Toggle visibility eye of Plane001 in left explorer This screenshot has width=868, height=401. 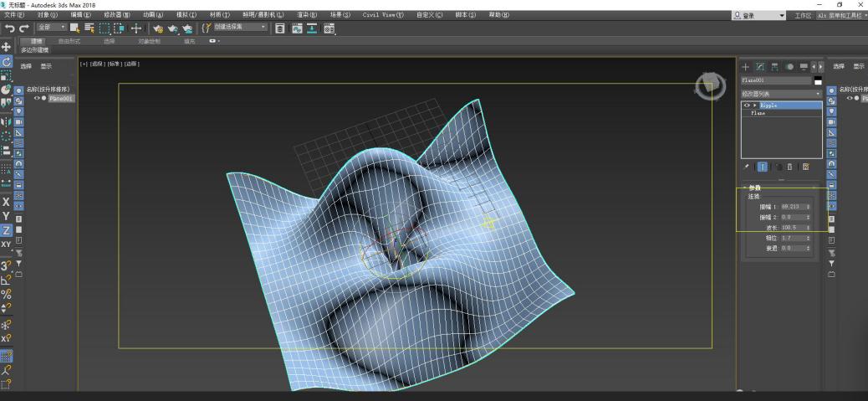tap(37, 98)
